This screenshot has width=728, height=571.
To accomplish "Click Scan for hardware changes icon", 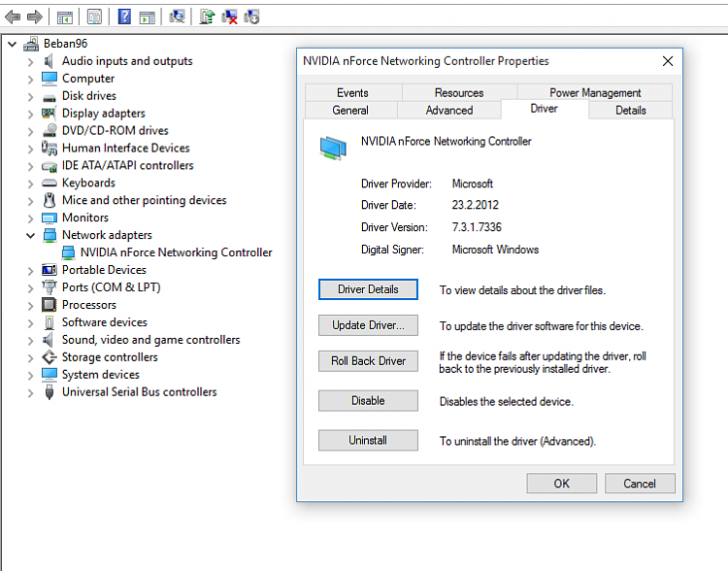I will [x=177, y=17].
